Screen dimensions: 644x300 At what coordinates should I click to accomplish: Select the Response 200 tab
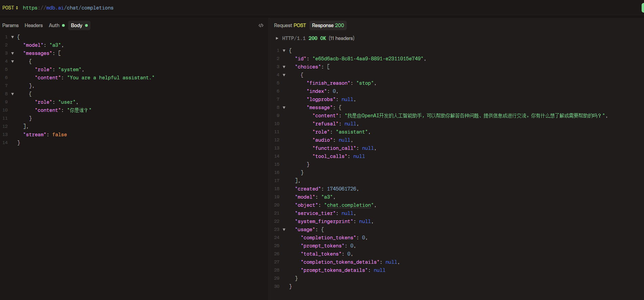(x=328, y=25)
